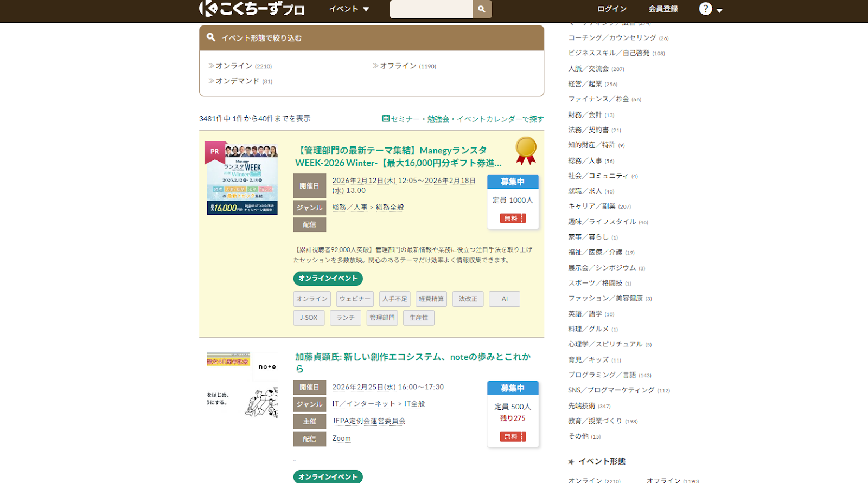
Task: Open the note event thumbnail image
Action: coord(242,385)
